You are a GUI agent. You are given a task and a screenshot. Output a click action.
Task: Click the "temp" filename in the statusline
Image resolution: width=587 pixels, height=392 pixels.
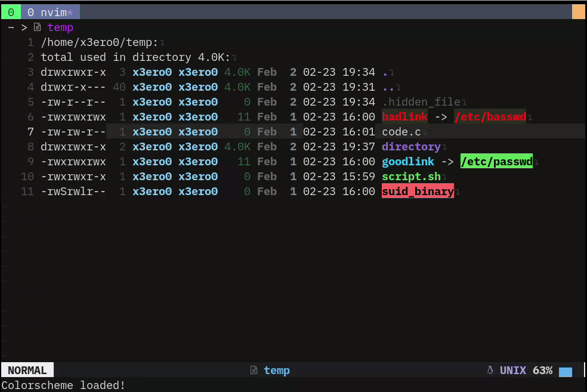point(277,371)
